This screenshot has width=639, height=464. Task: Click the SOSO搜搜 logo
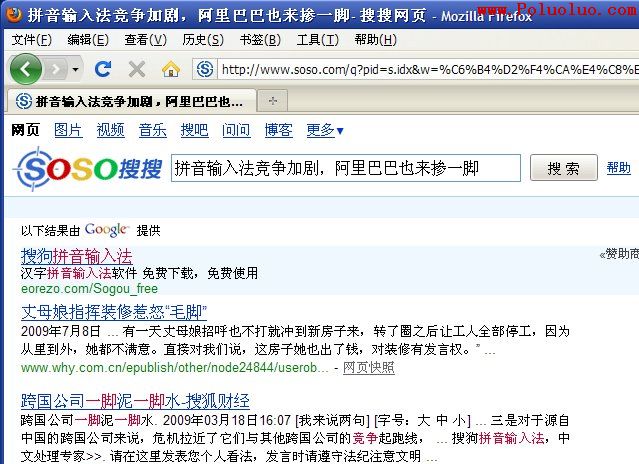coord(87,168)
